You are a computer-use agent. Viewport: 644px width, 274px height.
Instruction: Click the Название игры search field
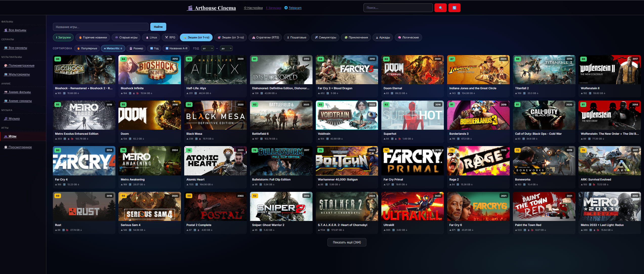tap(100, 27)
